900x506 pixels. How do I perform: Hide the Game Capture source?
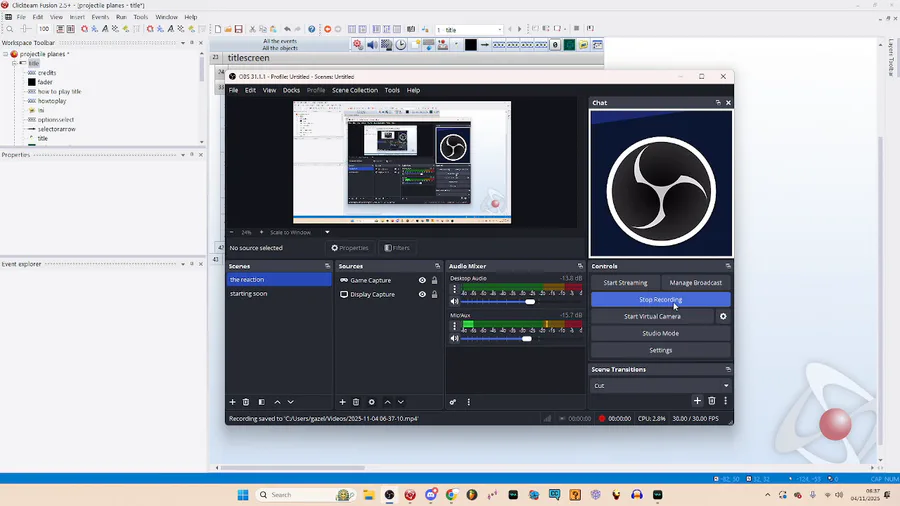(422, 280)
